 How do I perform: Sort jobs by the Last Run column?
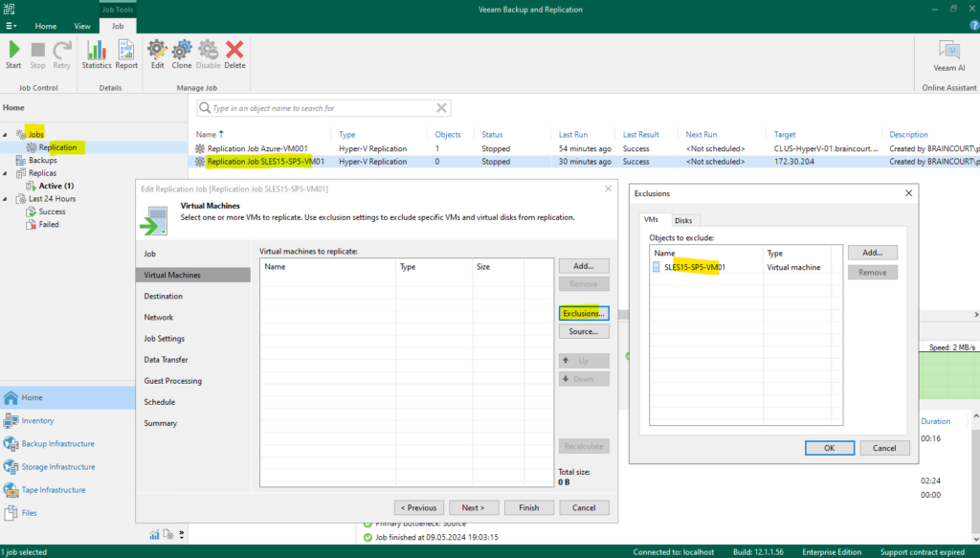pos(572,134)
